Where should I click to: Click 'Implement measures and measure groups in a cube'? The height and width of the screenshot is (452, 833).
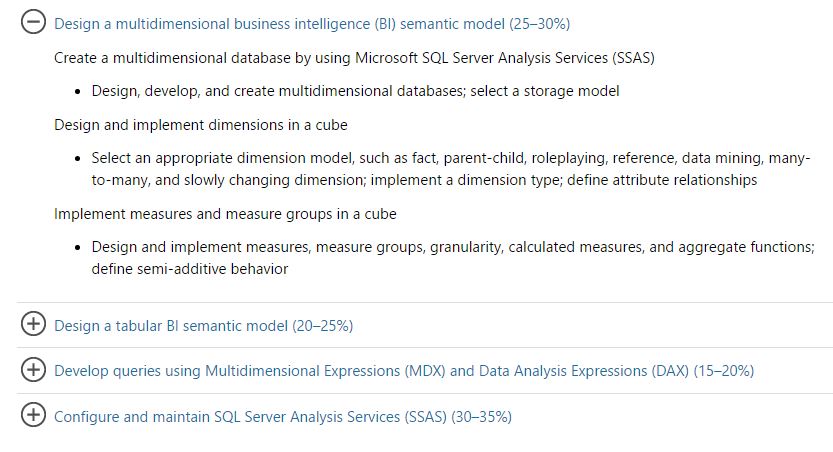(x=225, y=214)
